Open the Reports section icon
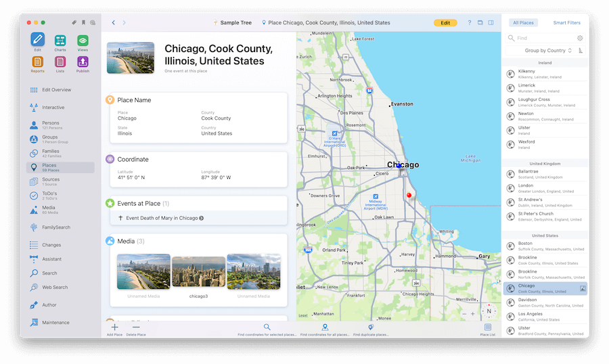 point(38,62)
